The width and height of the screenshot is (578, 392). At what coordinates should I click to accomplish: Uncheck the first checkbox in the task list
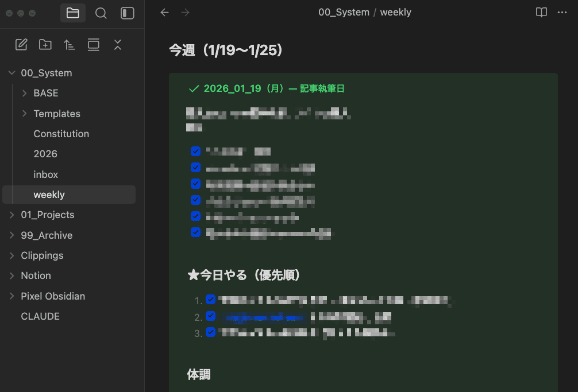coord(195,152)
